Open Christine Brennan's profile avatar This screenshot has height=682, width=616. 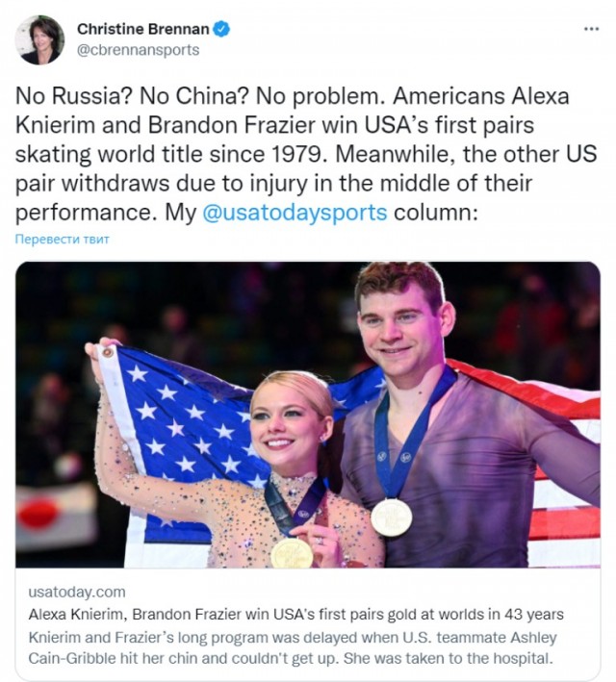tap(39, 39)
